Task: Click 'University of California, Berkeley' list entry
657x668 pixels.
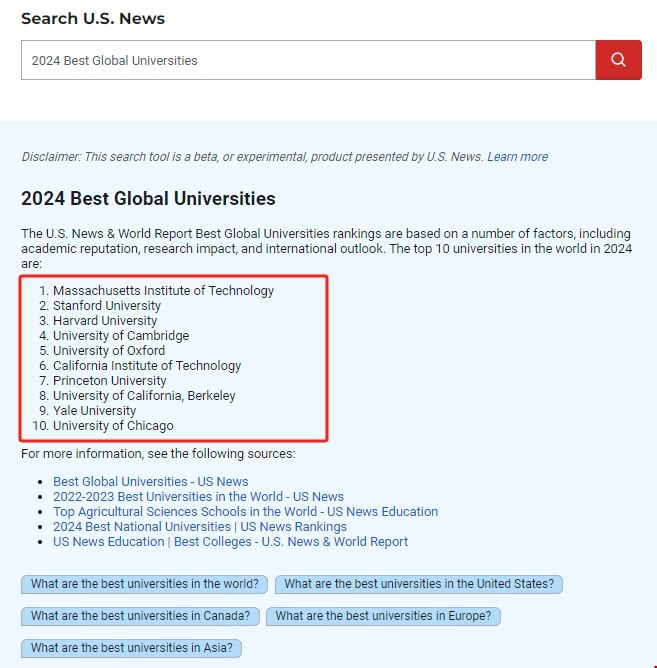Action: (x=144, y=395)
